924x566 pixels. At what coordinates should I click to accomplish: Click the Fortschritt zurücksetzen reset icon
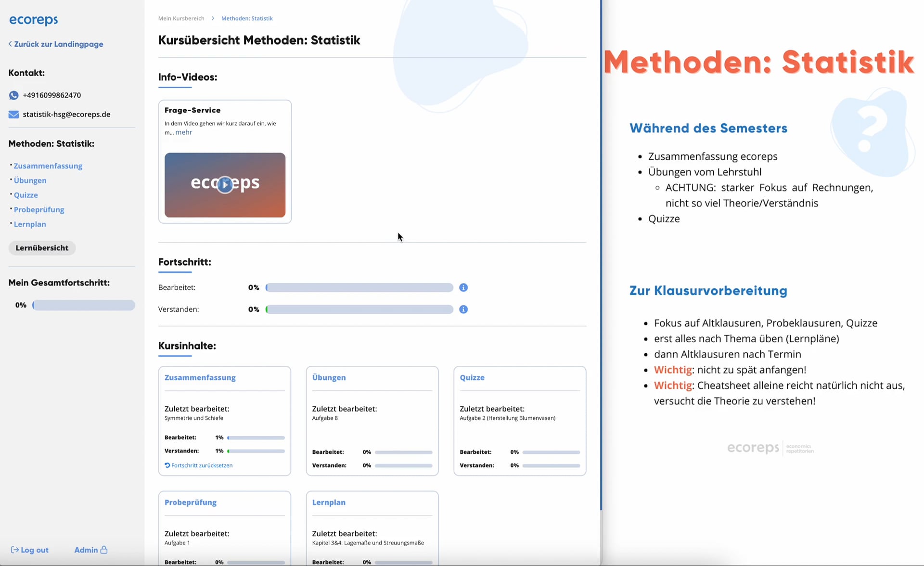(x=167, y=465)
